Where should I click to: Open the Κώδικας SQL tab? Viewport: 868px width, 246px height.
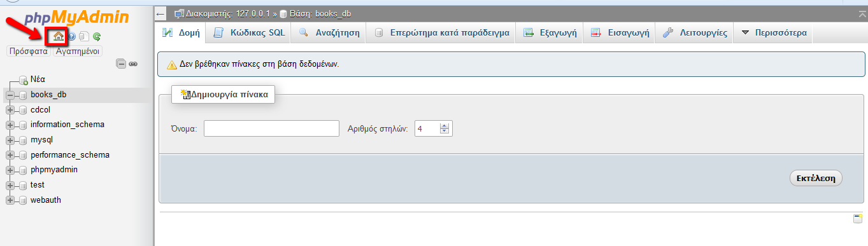248,33
